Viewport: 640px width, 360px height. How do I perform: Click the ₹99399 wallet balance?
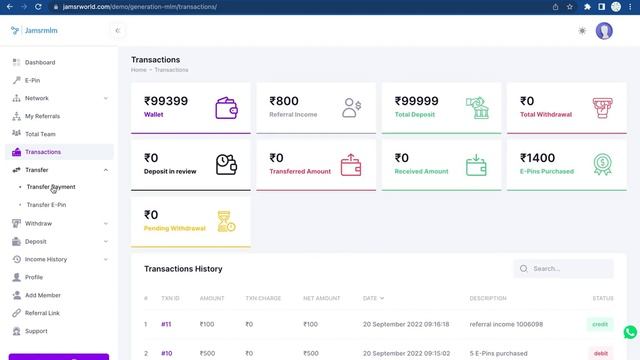coord(166,101)
